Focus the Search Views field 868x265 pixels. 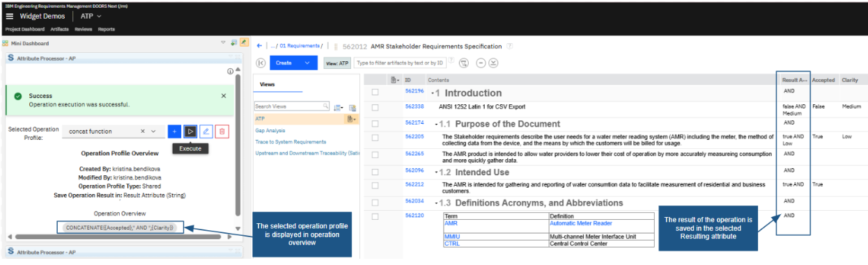tap(291, 106)
